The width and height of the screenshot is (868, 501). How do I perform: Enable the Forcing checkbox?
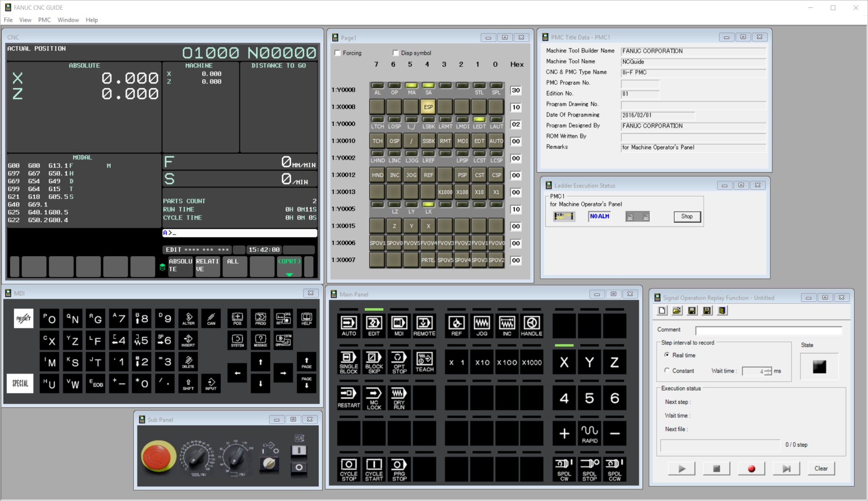coord(338,53)
